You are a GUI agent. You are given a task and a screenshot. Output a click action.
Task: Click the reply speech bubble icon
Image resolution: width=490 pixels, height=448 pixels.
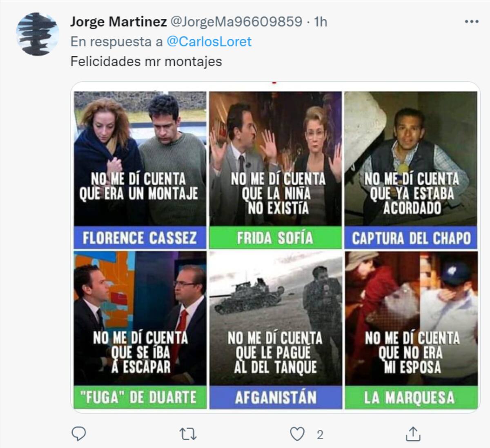coord(79,434)
